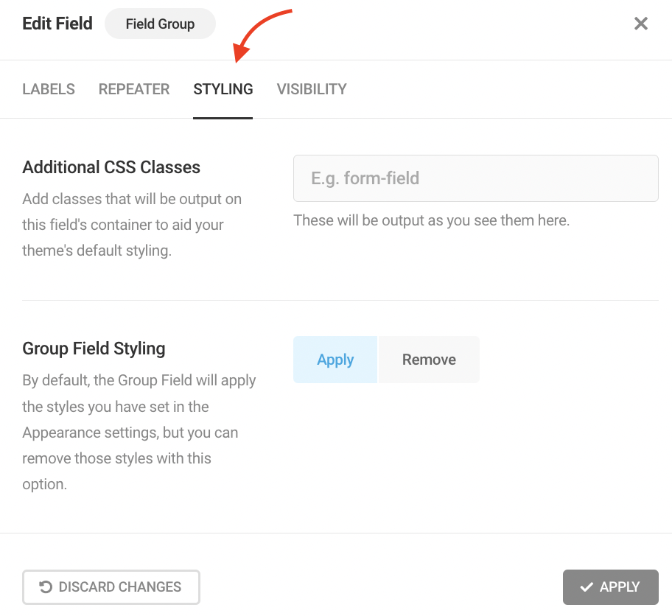Click the hint text below the CSS input
Image resolution: width=672 pixels, height=616 pixels.
pyautogui.click(x=431, y=220)
